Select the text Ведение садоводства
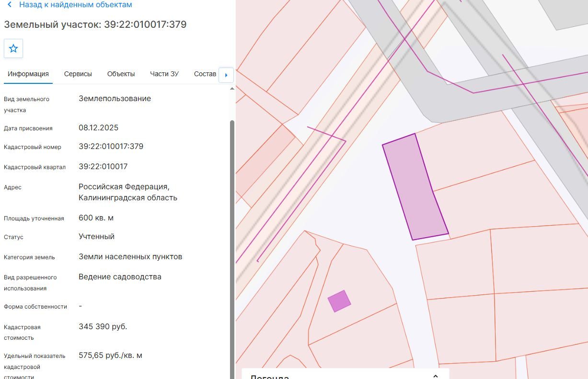The height and width of the screenshot is (379, 588). 120,277
